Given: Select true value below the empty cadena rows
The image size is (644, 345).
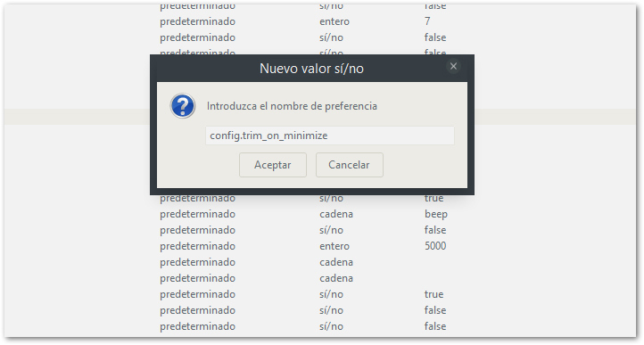Looking at the screenshot, I should [x=433, y=294].
